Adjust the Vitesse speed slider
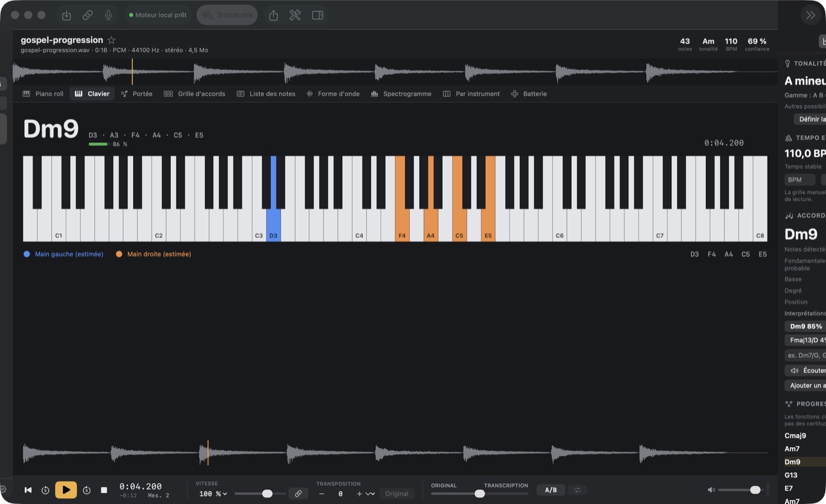Screen dimensions: 826x504 tap(260, 494)
